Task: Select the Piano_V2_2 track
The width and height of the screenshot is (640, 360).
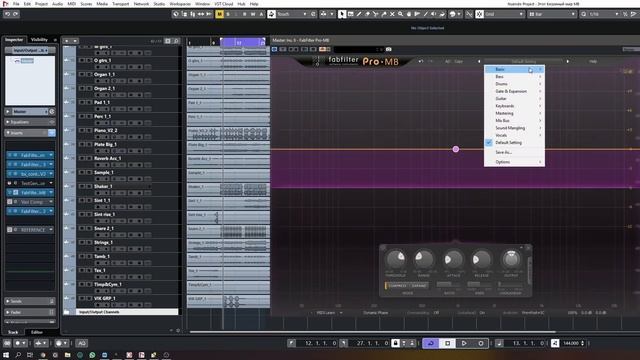Action: (106, 131)
